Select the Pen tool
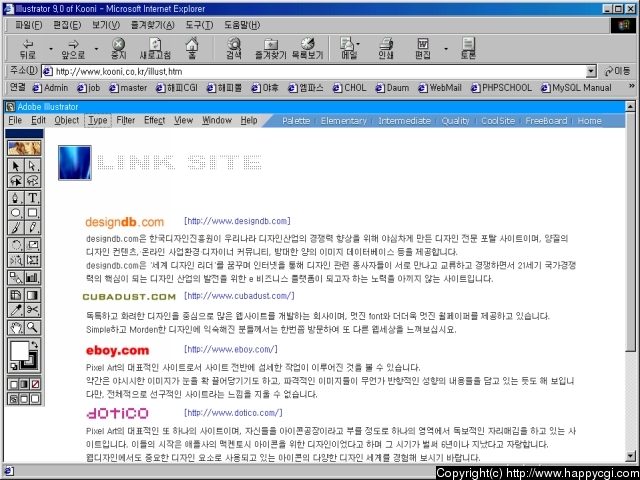Screen dimensions: 640x480 [16, 198]
